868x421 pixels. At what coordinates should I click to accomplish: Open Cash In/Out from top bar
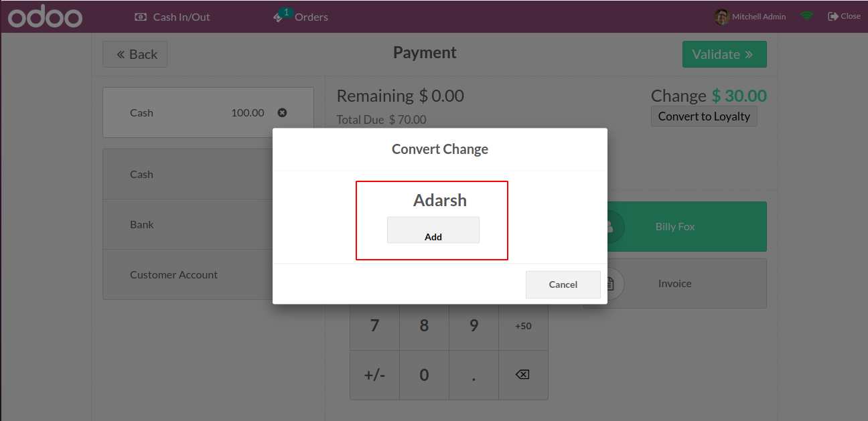pos(173,17)
